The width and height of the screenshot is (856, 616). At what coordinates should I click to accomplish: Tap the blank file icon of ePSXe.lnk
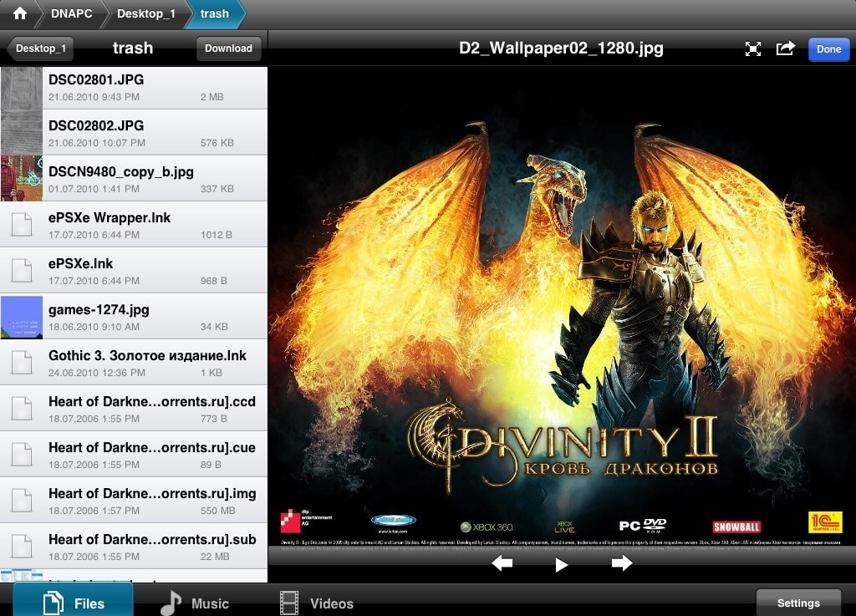pos(22,271)
